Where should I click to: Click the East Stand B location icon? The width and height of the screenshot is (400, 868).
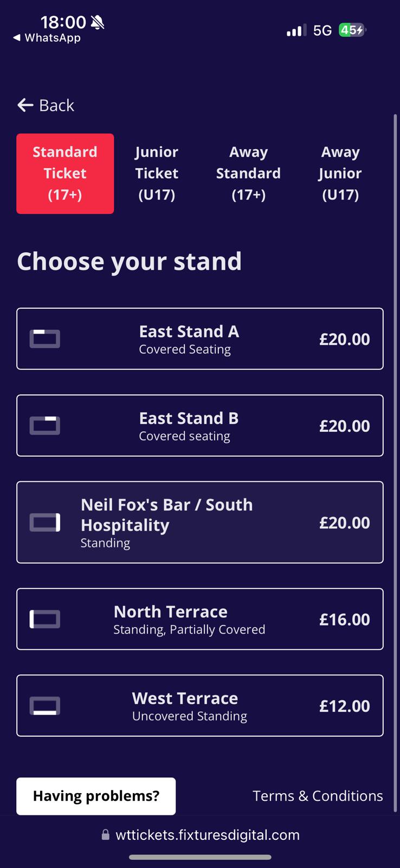(44, 426)
